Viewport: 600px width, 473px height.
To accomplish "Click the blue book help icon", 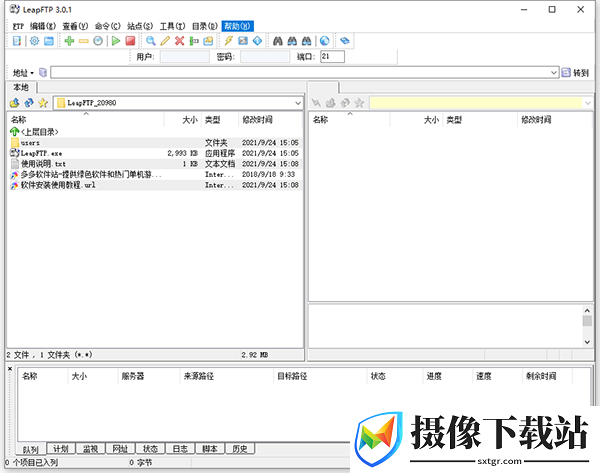I will [345, 41].
